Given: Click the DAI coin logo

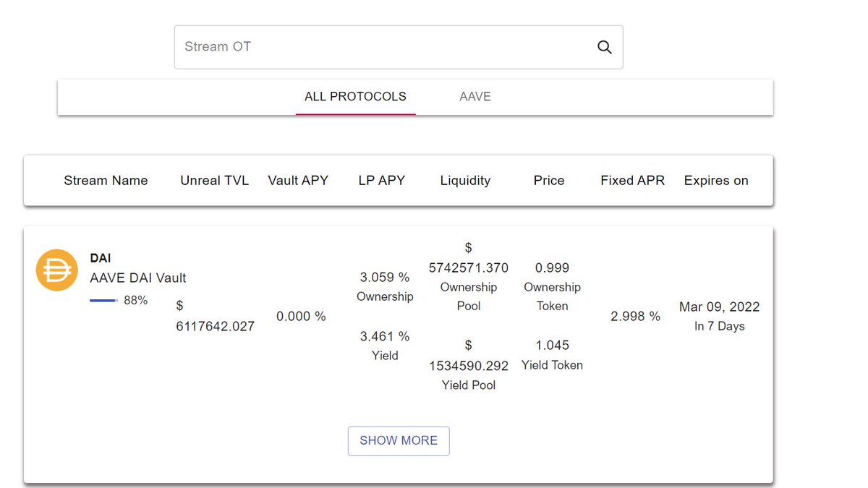Looking at the screenshot, I should (x=56, y=270).
